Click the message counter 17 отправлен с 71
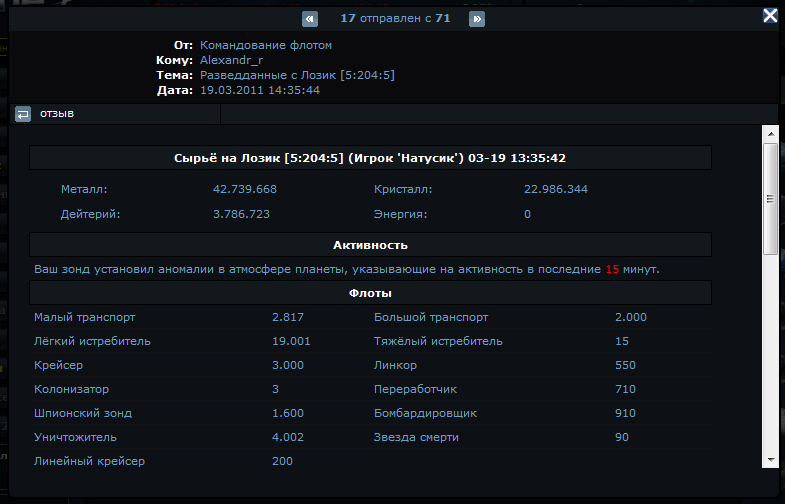Viewport: 785px width, 504px height. coord(396,19)
